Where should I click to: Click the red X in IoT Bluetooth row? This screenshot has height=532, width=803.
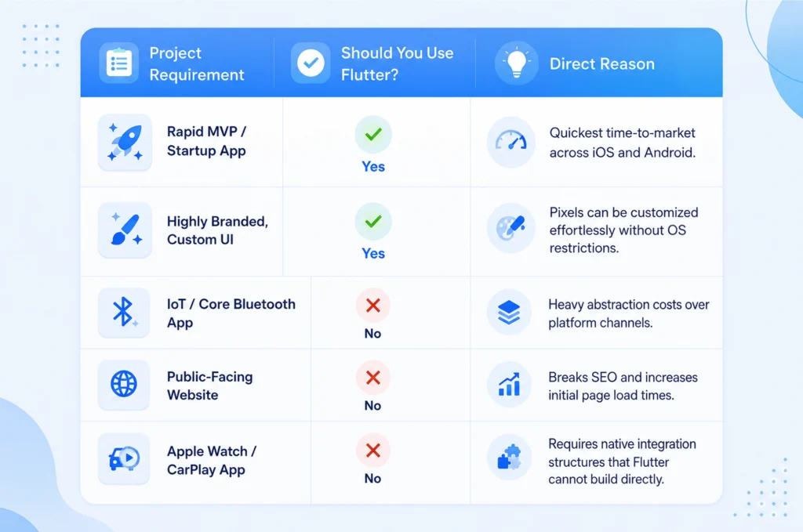[372, 306]
